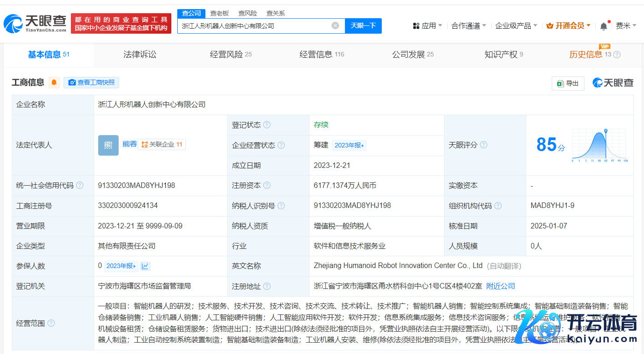Open the 企业级产品 dropdown
This screenshot has width=644, height=354.
click(516, 26)
